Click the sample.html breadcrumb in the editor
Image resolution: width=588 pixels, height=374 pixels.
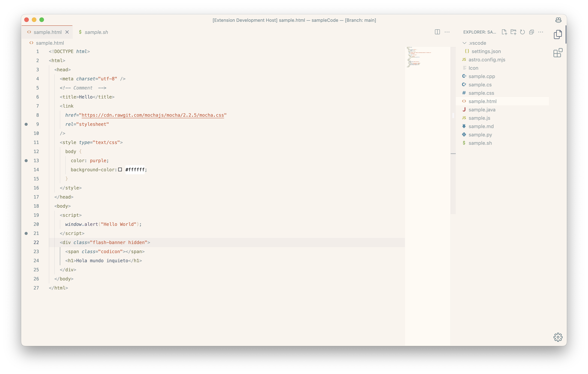[50, 43]
